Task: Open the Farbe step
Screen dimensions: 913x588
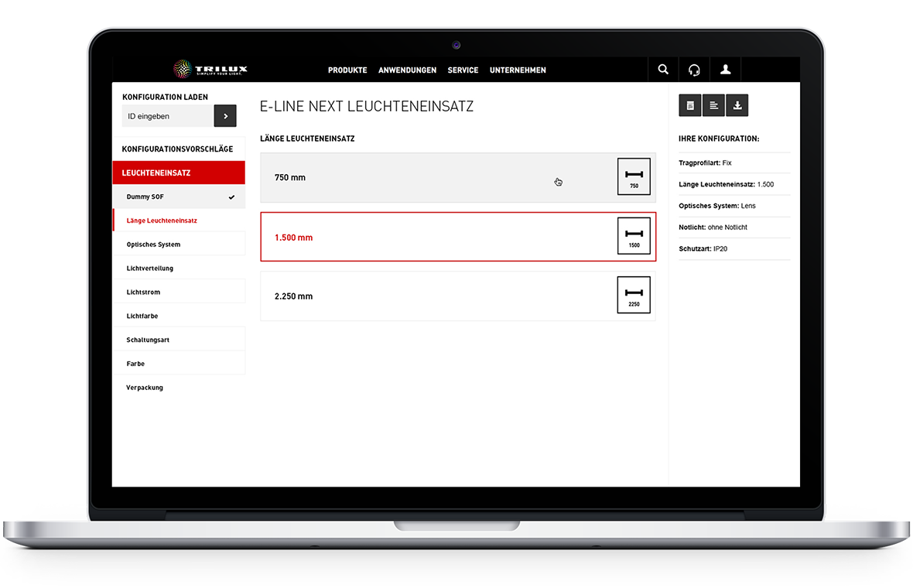Action: point(179,364)
